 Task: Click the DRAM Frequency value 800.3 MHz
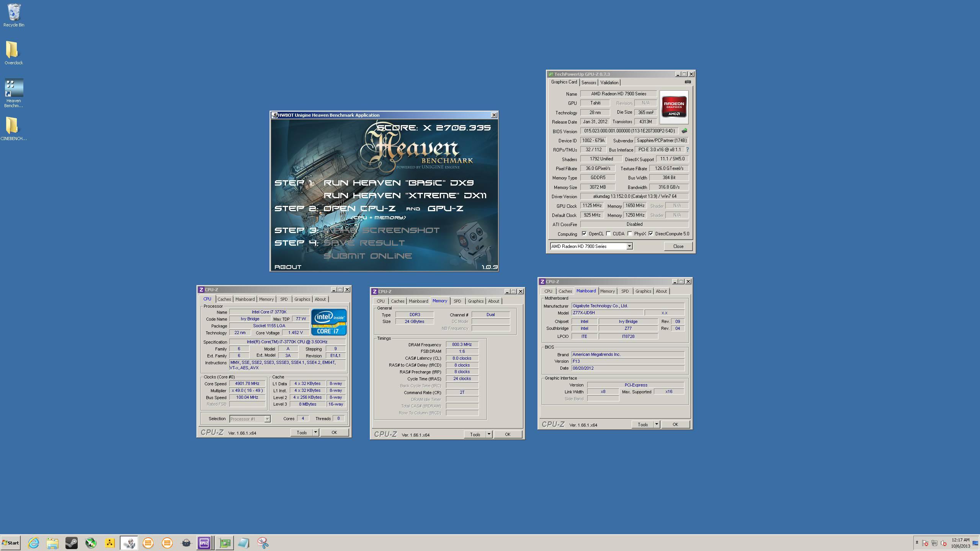tap(462, 344)
